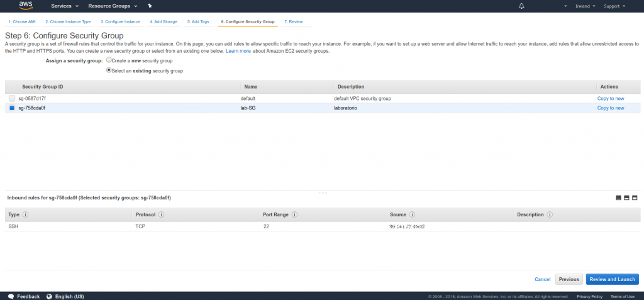
Task: Maximize the inbound rules panel using rightmost layout icon
Action: [x=635, y=197]
